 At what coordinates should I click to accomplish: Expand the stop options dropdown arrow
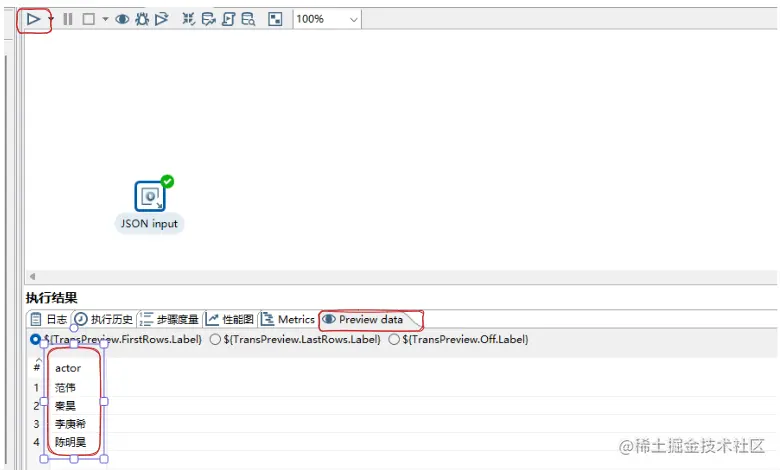tap(105, 19)
